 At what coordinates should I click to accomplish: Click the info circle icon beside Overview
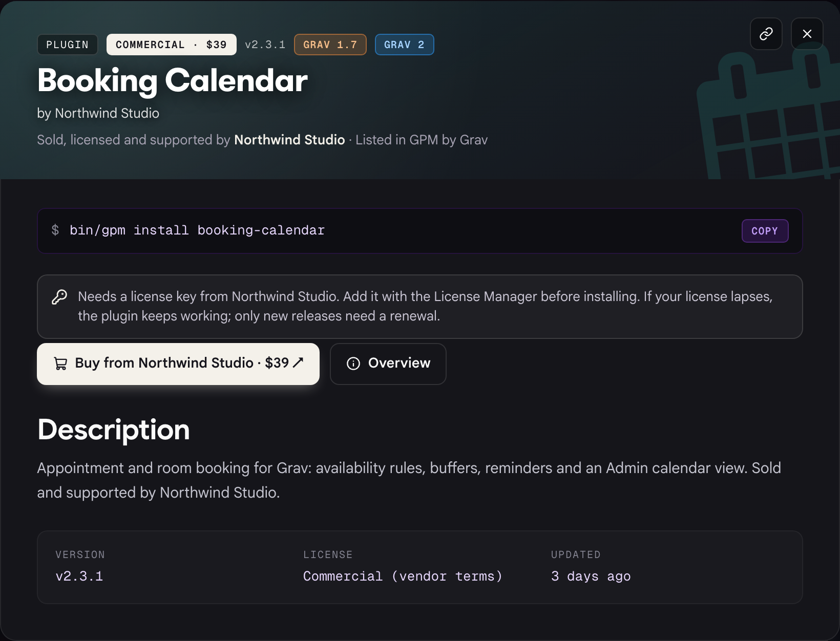pos(353,364)
